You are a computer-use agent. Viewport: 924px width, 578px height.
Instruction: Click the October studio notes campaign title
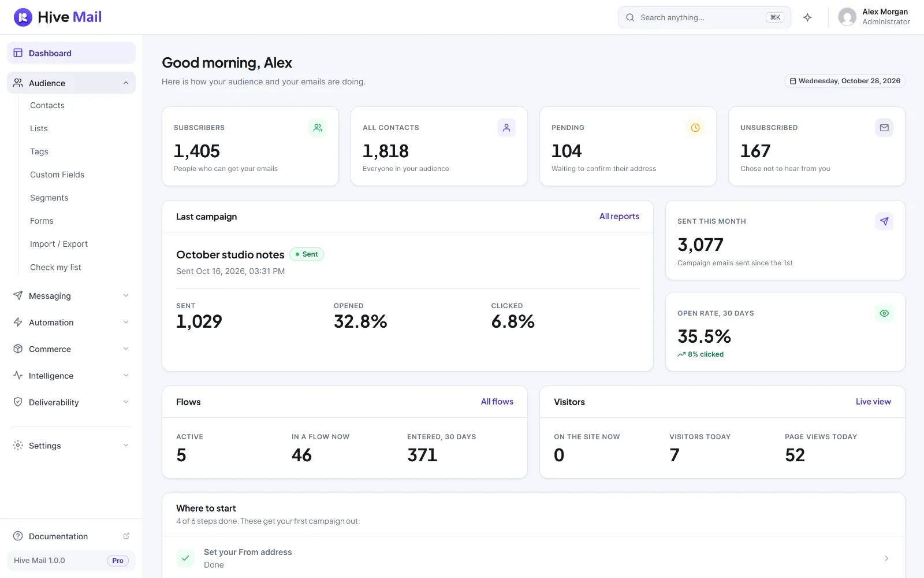[230, 254]
